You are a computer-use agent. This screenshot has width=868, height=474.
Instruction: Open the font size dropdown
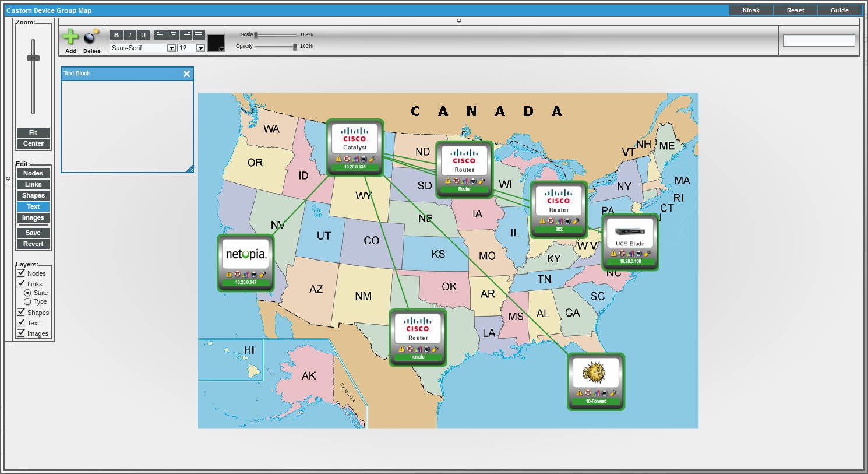point(200,48)
